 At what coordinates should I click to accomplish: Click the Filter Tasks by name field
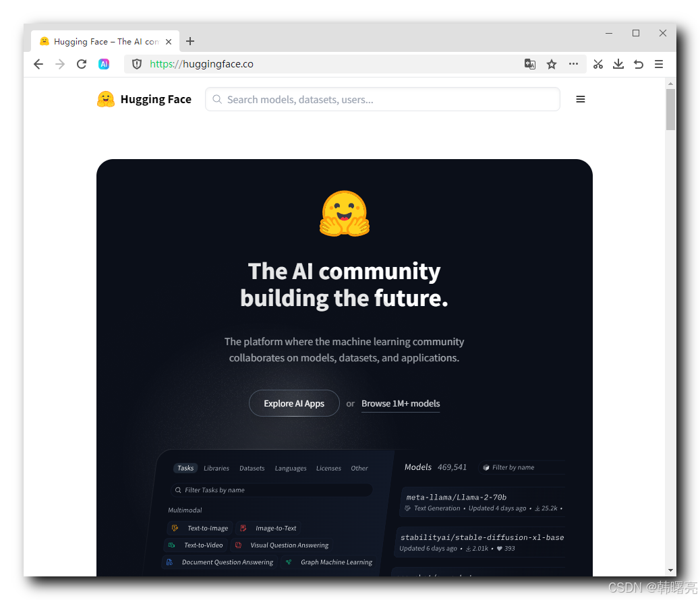tap(271, 489)
